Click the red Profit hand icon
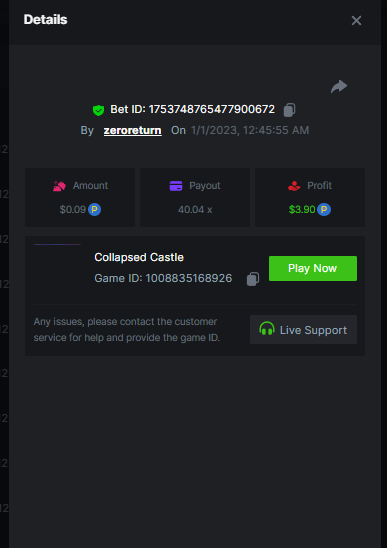The image size is (387, 548). (294, 186)
